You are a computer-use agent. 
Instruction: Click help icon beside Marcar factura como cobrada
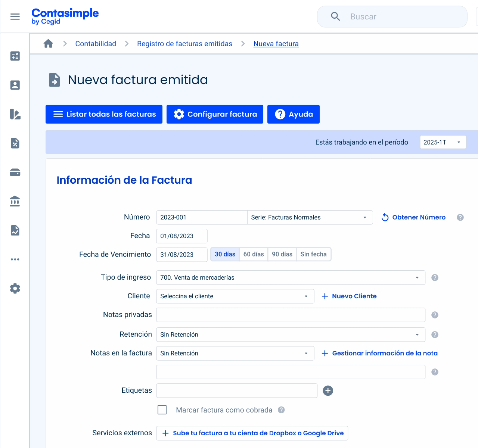(281, 410)
